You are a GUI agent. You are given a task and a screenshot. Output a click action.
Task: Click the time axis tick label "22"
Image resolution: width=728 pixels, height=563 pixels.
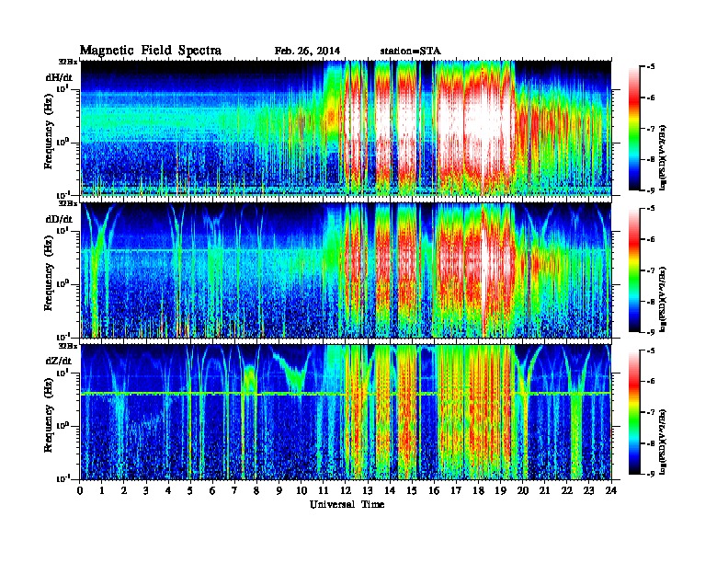567,490
